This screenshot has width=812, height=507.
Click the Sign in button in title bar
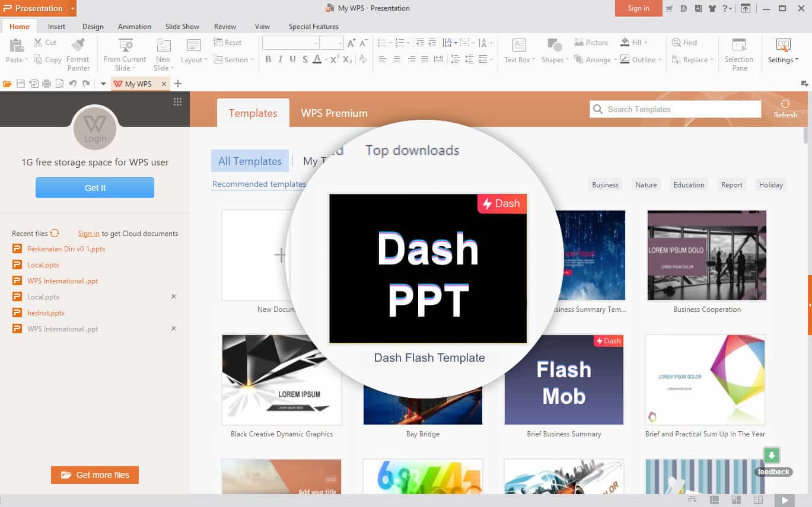pyautogui.click(x=638, y=8)
